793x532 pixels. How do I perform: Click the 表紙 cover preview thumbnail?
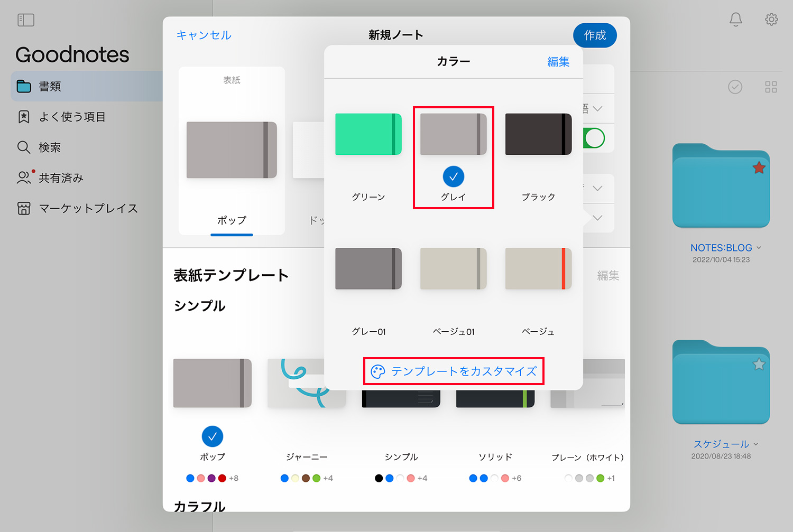tap(232, 150)
